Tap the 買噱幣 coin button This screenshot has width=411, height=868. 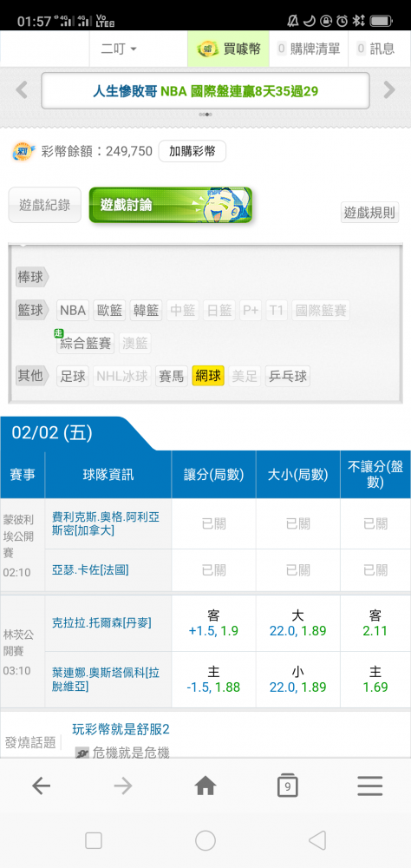pyautogui.click(x=228, y=49)
